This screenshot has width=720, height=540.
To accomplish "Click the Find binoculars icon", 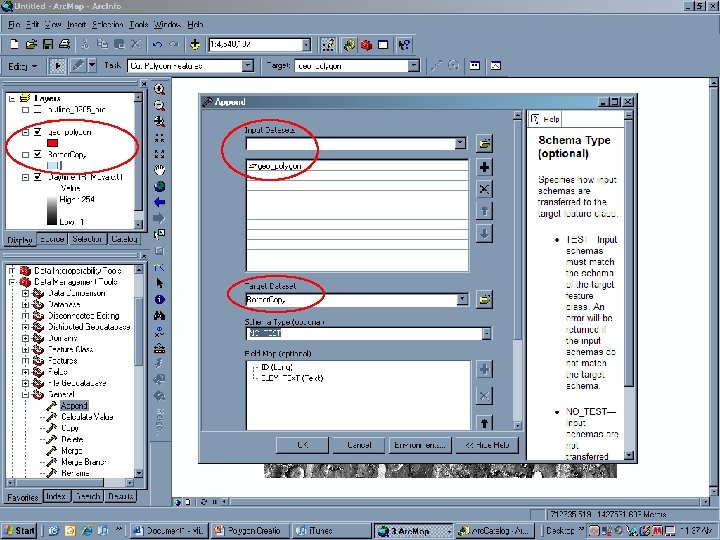I will pos(159,315).
